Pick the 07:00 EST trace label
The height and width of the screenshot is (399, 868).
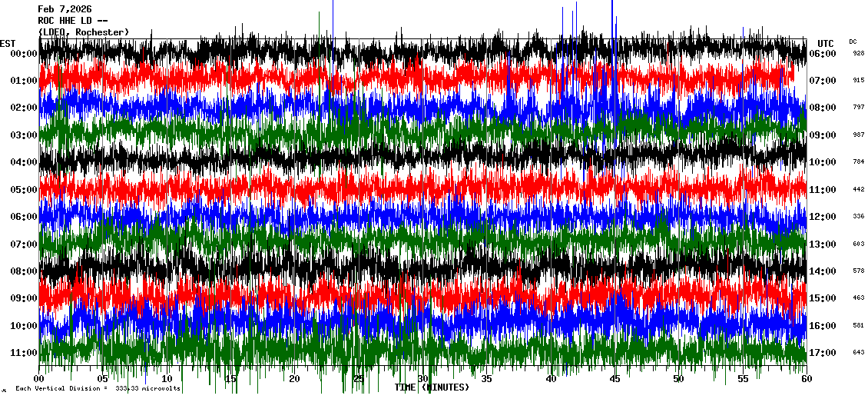[x=24, y=244]
